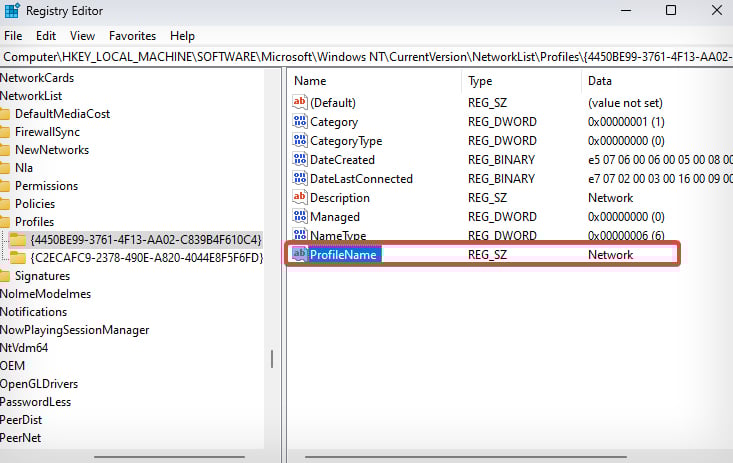The height and width of the screenshot is (463, 733).
Task: Select the Description value name
Action: pos(339,198)
